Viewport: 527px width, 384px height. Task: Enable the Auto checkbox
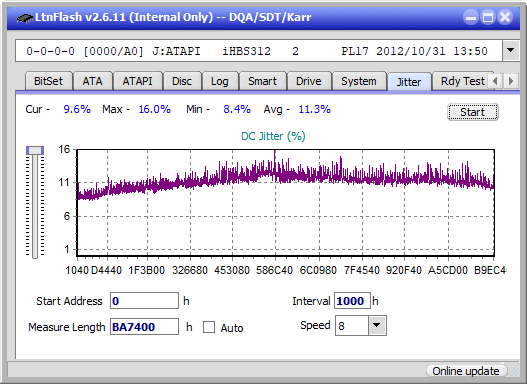[x=209, y=327]
